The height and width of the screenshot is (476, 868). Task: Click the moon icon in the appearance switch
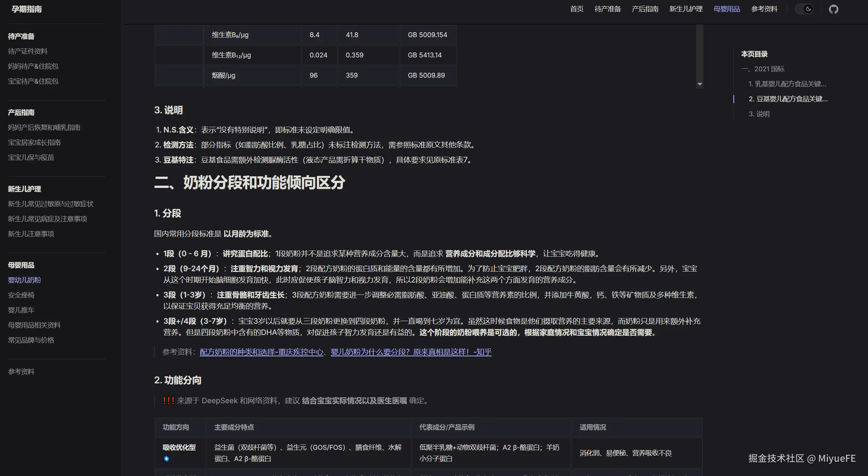[808, 9]
